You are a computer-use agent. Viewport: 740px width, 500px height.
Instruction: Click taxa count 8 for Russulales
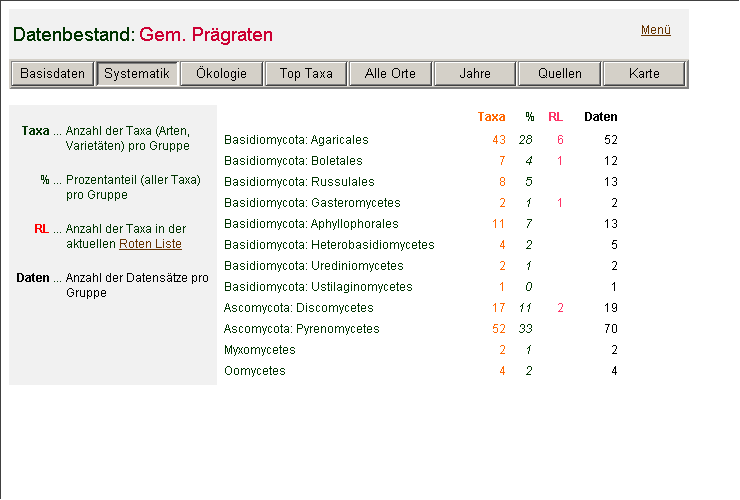(501, 182)
